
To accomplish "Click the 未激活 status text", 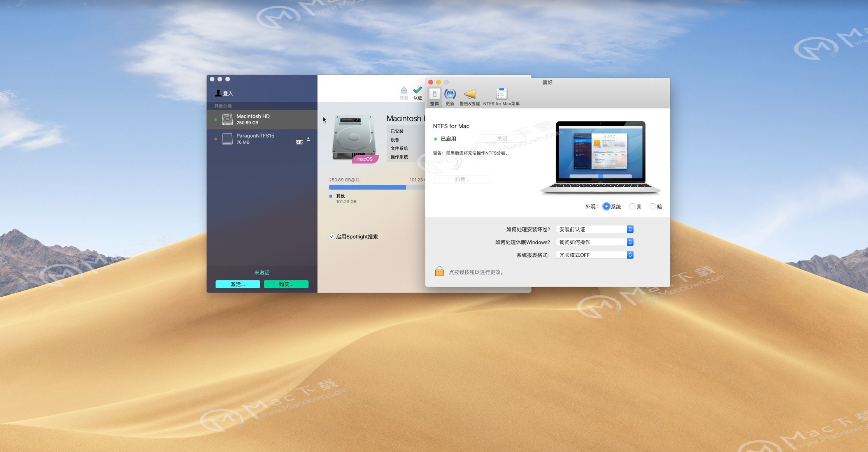I will [x=262, y=273].
